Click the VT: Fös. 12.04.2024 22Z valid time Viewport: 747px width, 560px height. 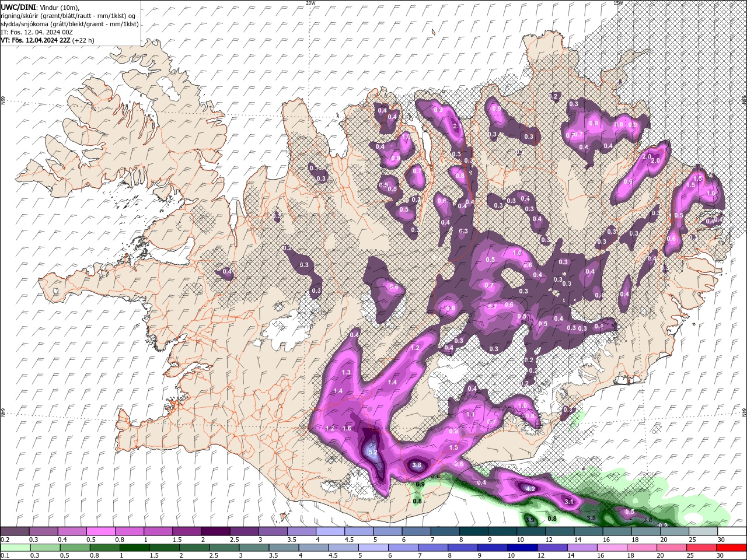coord(36,40)
